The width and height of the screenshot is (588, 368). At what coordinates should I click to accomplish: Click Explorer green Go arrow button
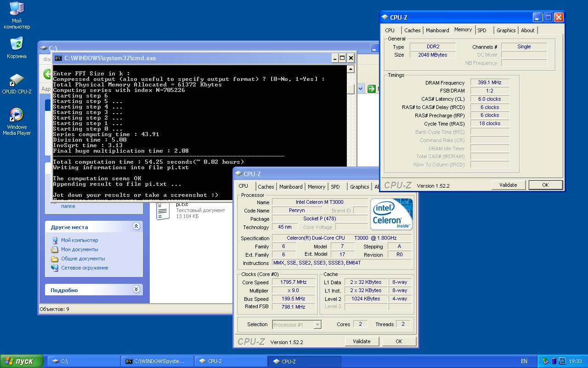371,89
